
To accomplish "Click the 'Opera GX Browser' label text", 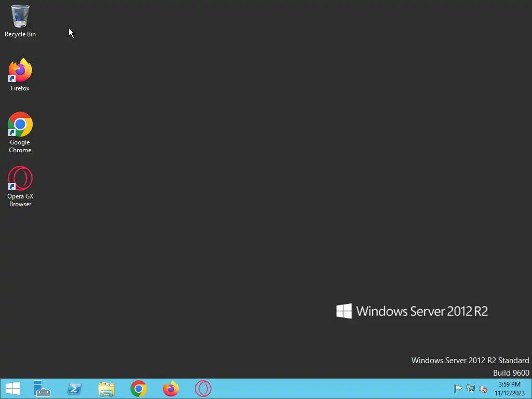I will click(20, 200).
